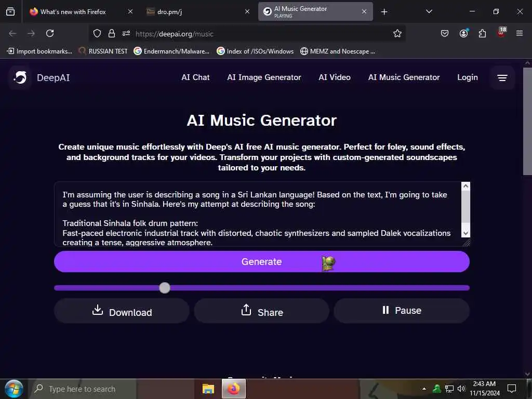Viewport: 532px width, 399px height.
Task: Open the Index of /ISOs/Windows bookmark
Action: click(x=255, y=51)
